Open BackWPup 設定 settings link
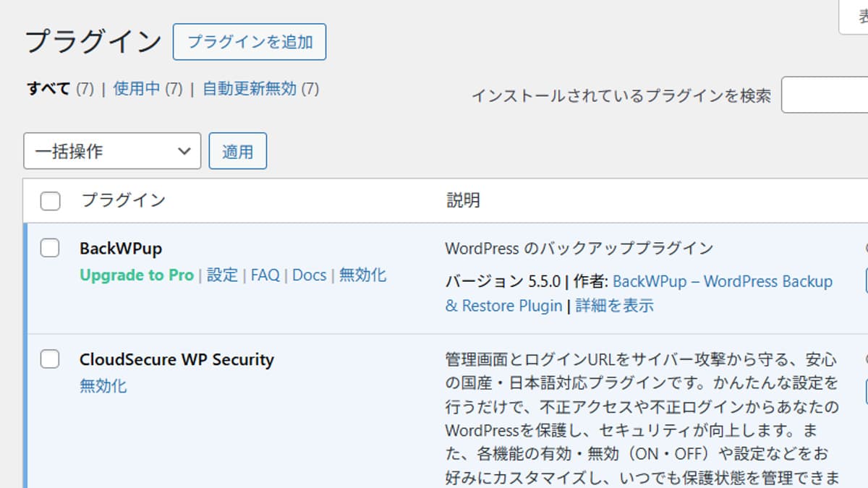 pos(223,275)
